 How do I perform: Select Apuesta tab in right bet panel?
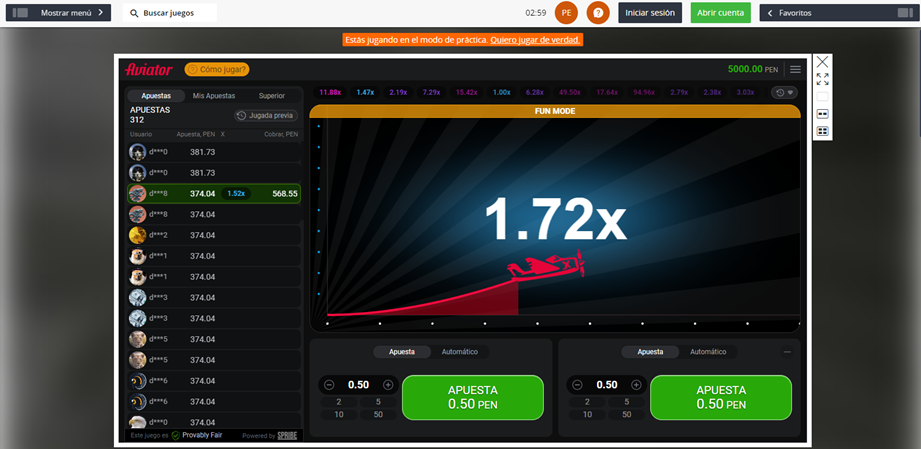pos(650,352)
